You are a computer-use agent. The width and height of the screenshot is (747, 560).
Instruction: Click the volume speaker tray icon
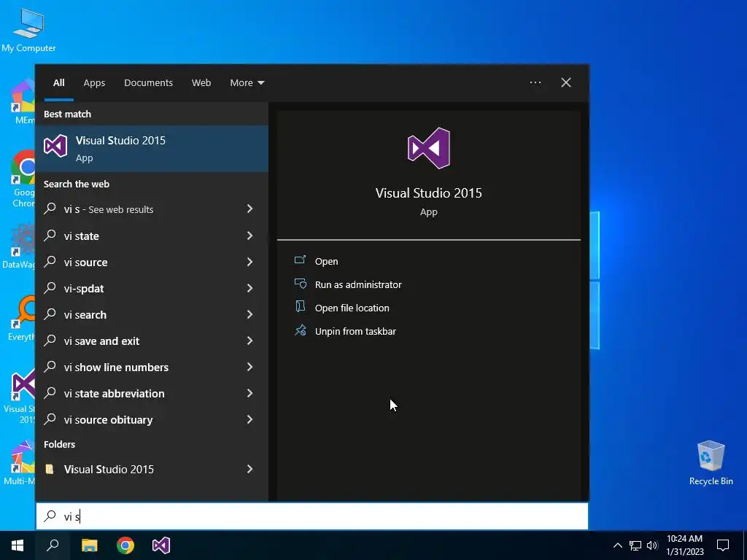tap(652, 545)
